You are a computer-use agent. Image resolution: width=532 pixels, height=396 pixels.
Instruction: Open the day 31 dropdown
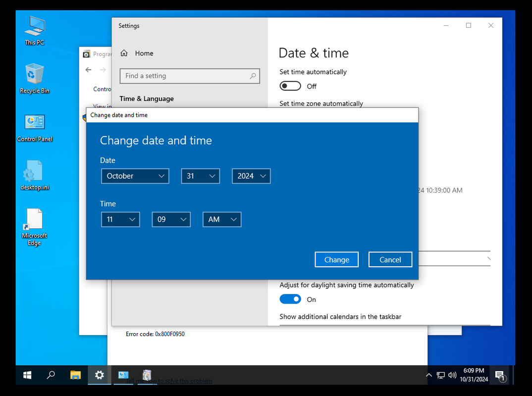coord(201,176)
